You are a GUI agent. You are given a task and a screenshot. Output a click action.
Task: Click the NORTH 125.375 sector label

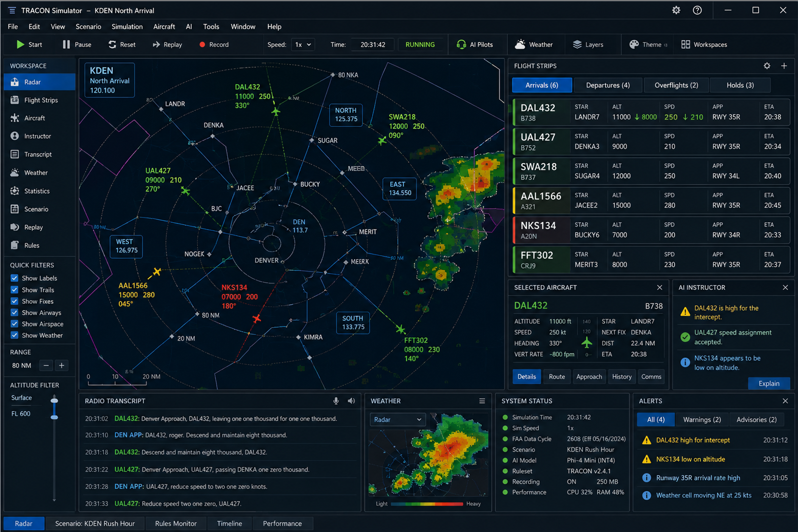[346, 115]
